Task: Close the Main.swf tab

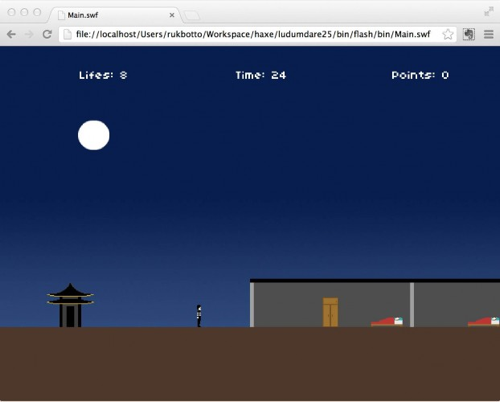Action: (x=172, y=15)
